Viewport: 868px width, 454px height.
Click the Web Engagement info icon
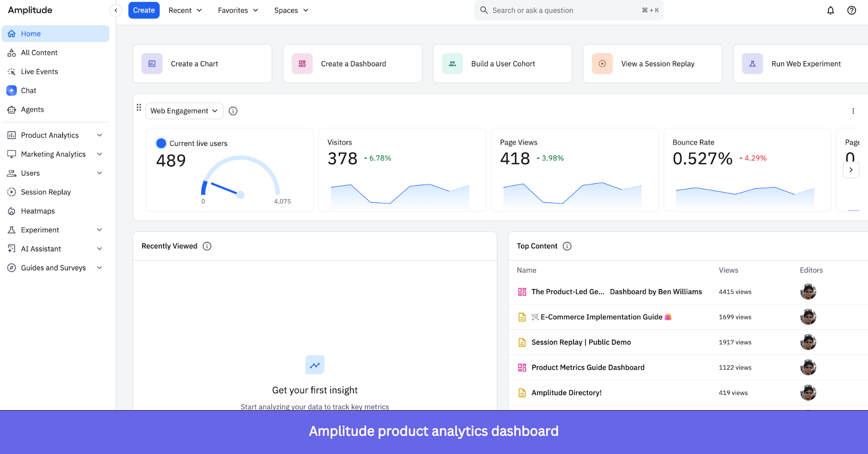pos(233,111)
